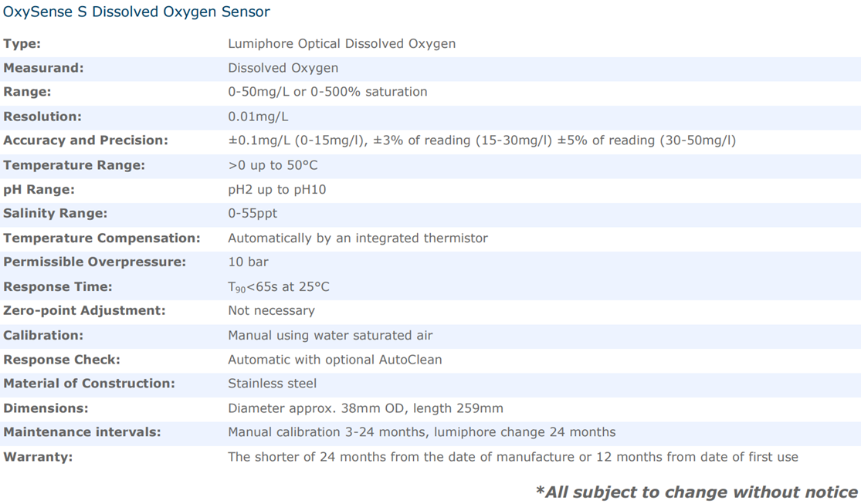Click the Zero-point Adjustment label
Viewport: 861px width, 504px height.
coord(84,311)
